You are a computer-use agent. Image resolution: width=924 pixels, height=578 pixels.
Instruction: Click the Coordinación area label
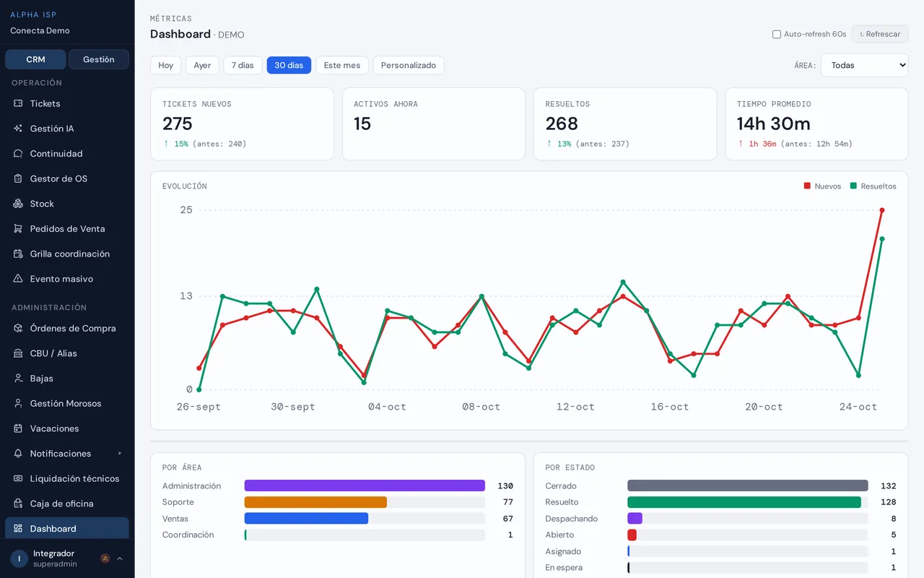pyautogui.click(x=188, y=535)
